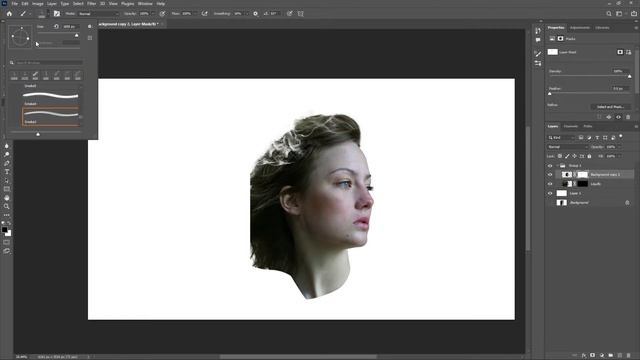This screenshot has width=640, height=360.
Task: Toggle lock all padlock icon
Action: 589,156
